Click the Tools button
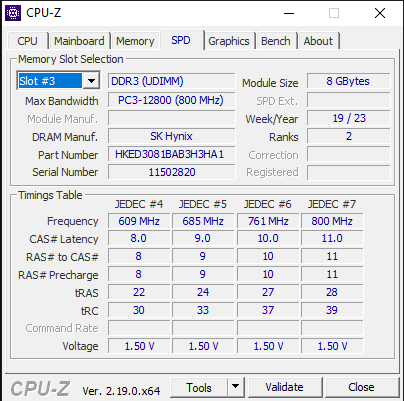 pyautogui.click(x=199, y=387)
